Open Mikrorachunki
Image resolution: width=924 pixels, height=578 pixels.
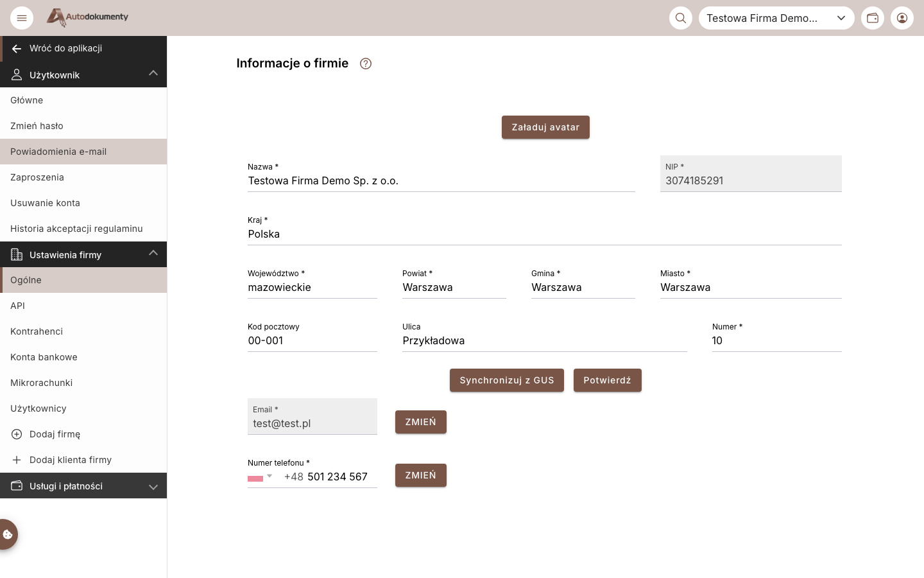(83, 383)
